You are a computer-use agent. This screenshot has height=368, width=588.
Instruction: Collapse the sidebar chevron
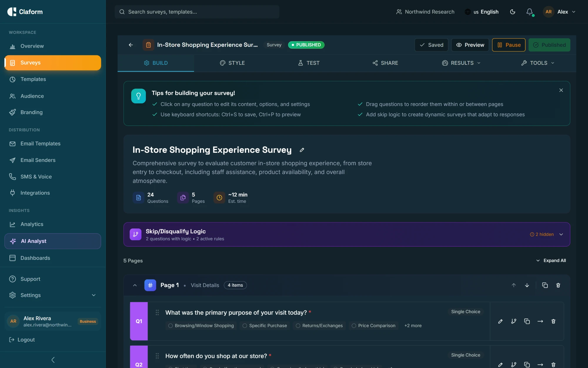coord(53,360)
